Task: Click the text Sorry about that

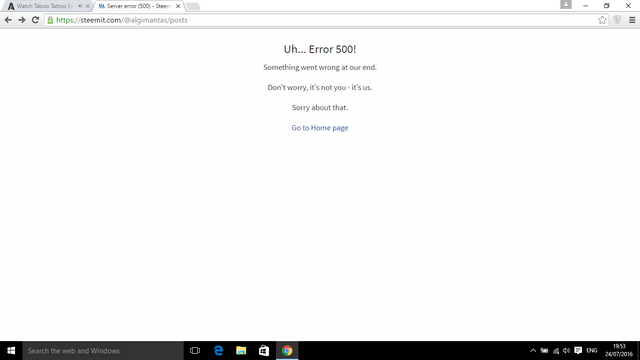Action: point(320,108)
